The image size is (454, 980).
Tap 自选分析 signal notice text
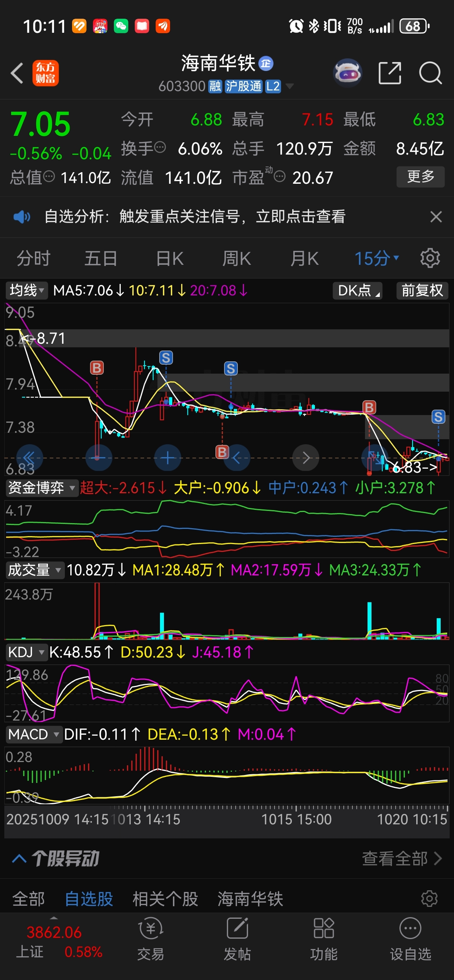point(195,217)
